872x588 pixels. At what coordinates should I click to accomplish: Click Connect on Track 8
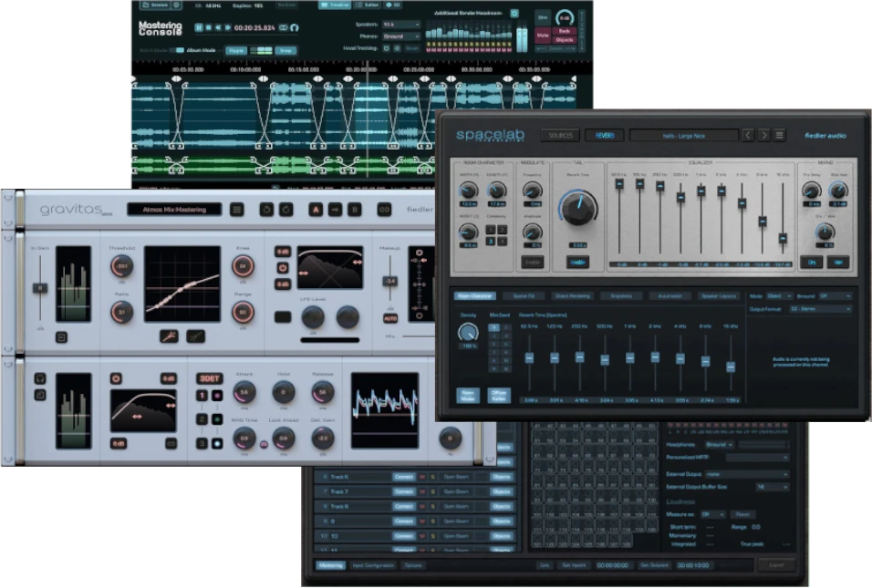pos(404,505)
